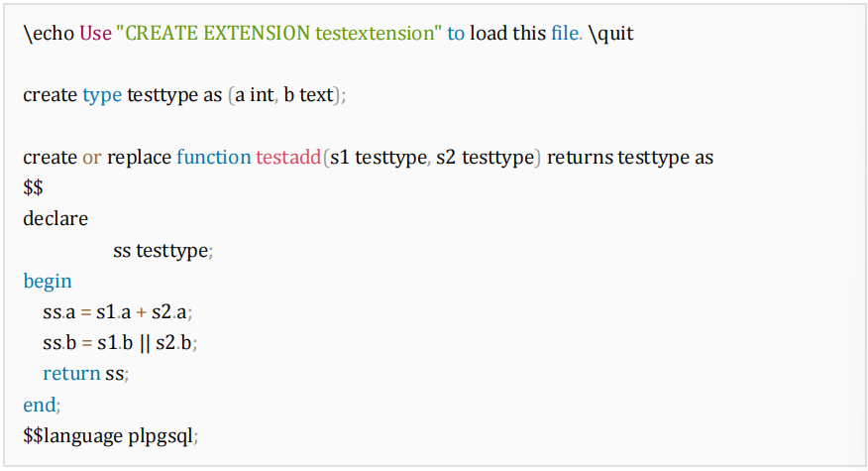The width and height of the screenshot is (868, 471).
Task: Click the "ss testtype;" variable declaration
Action: pos(163,250)
